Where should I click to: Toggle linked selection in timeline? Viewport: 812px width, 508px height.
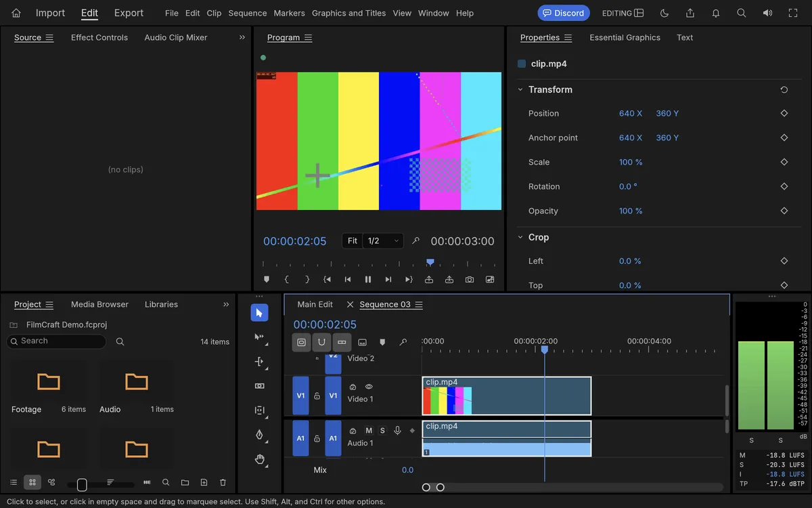coord(342,342)
